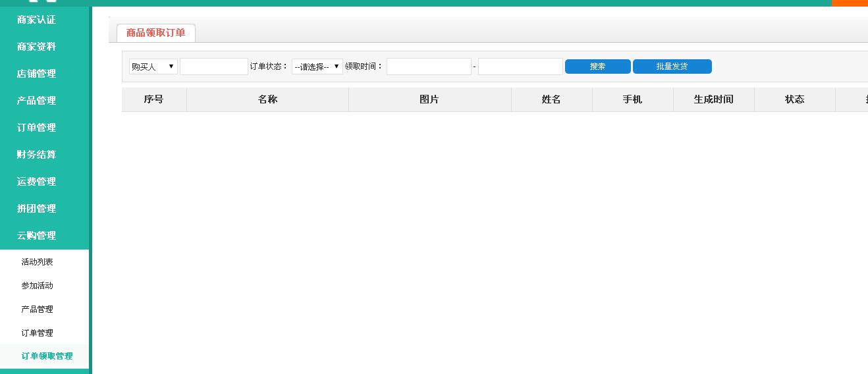The width and height of the screenshot is (868, 374).
Task: Expand the 产品管理 main sidebar section
Action: pos(37,101)
